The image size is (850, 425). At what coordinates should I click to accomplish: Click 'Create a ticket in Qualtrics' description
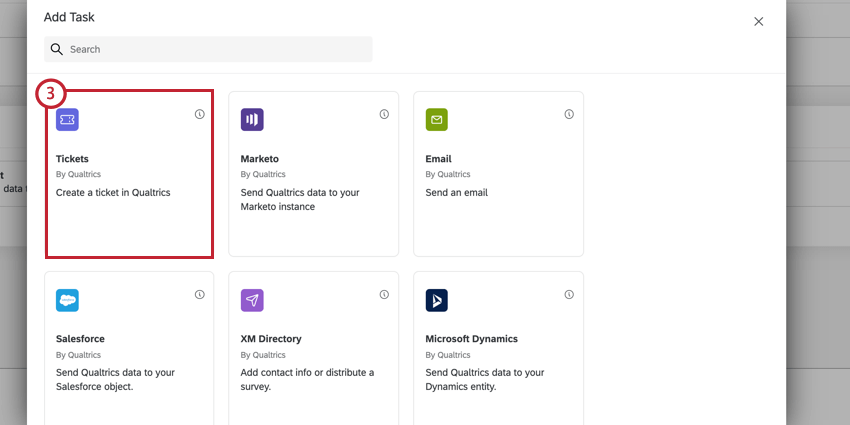pyautogui.click(x=113, y=192)
